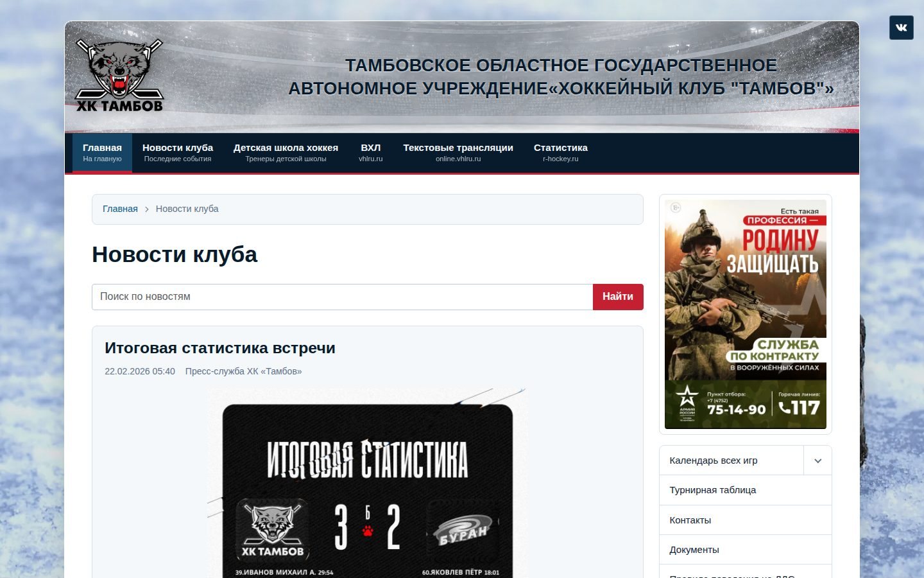Click the Найти search button
This screenshot has height=578, width=924.
click(618, 297)
